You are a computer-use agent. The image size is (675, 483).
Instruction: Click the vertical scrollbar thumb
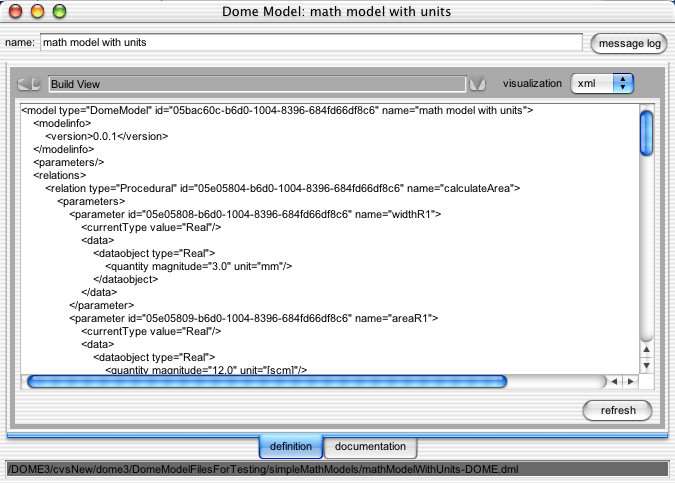646,133
